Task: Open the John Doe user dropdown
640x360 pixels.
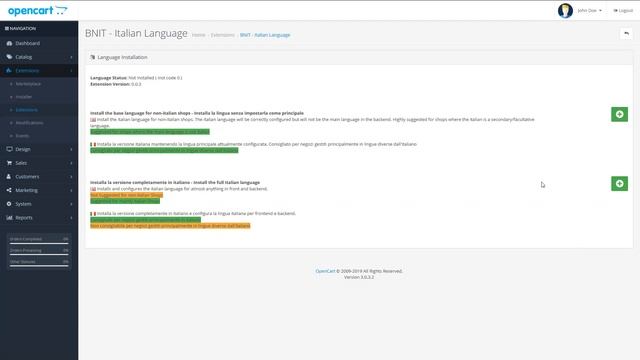Action: coord(589,11)
